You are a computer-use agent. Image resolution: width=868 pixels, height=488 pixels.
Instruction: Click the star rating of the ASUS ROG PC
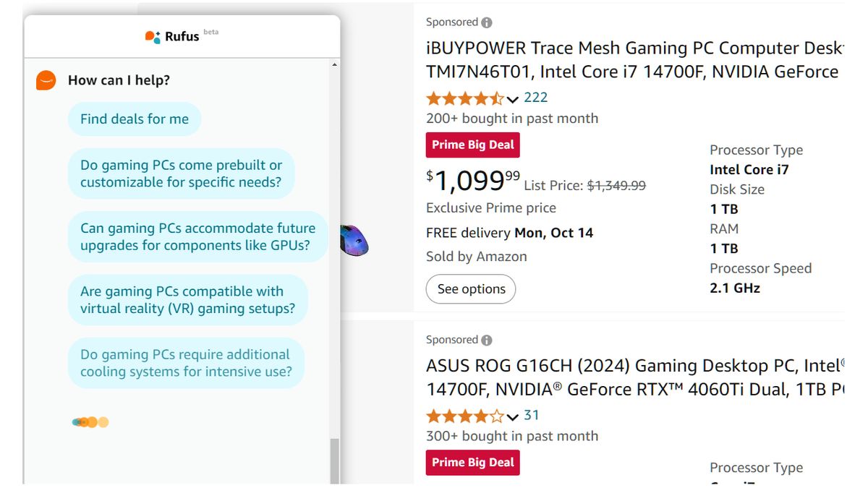[x=466, y=416]
